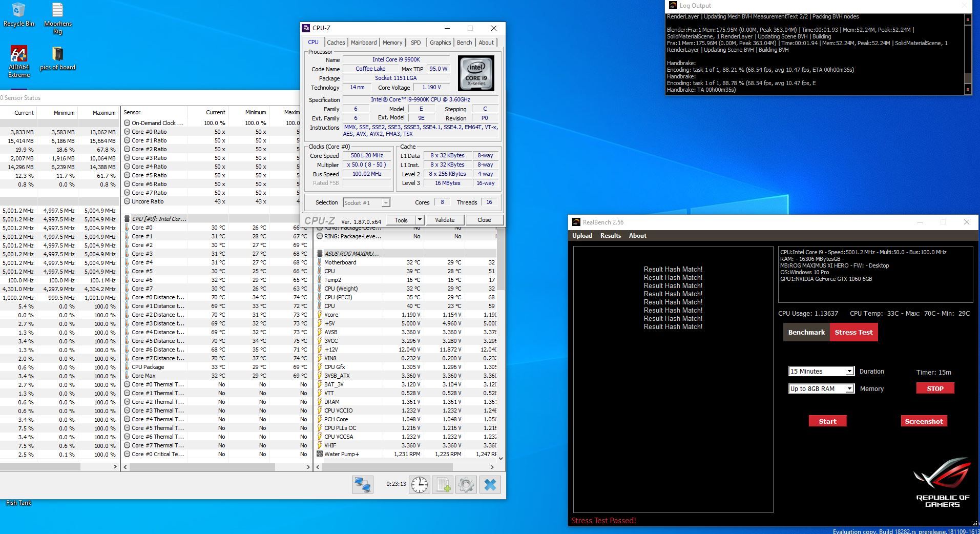Open the About tab in CPU-Z
980x534 pixels.
point(486,43)
